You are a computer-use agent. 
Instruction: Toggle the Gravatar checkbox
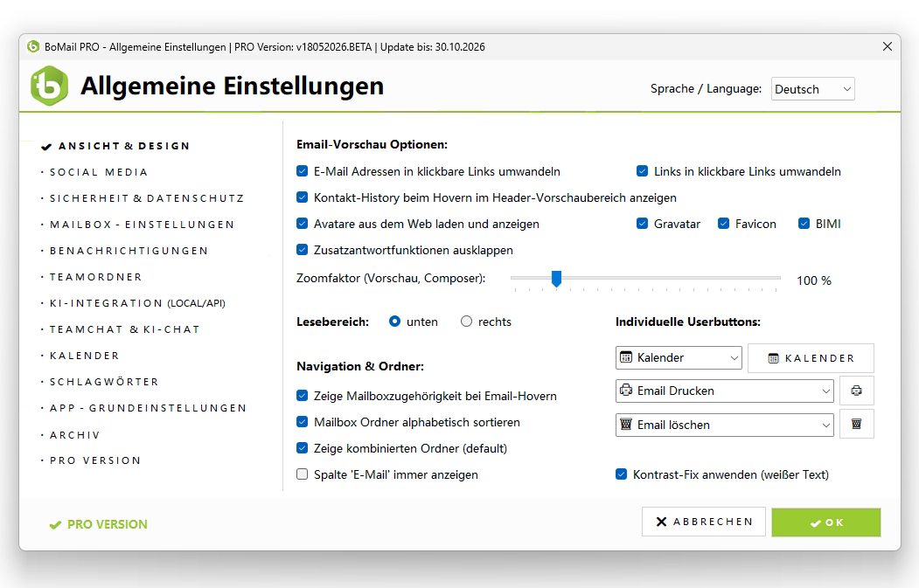coord(643,223)
